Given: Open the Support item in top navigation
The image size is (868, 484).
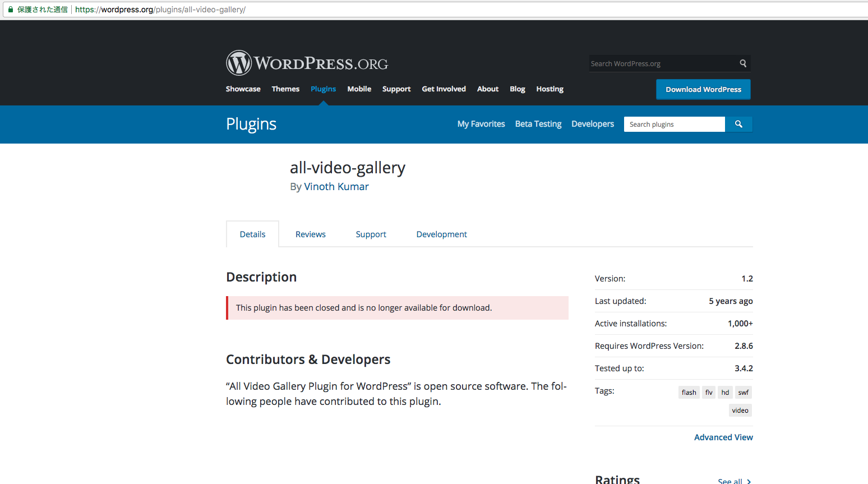Looking at the screenshot, I should [396, 89].
